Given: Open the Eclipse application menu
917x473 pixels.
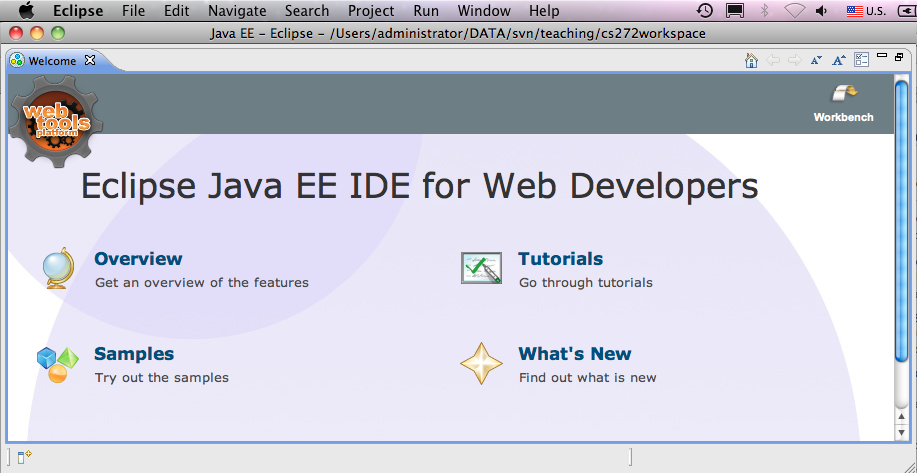Looking at the screenshot, I should (x=78, y=11).
